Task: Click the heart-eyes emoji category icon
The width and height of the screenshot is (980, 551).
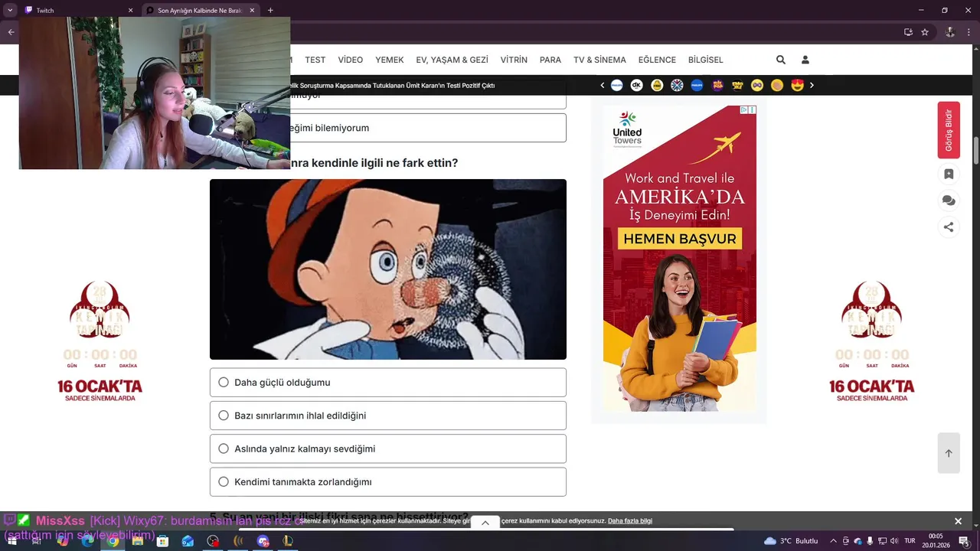Action: coord(797,85)
